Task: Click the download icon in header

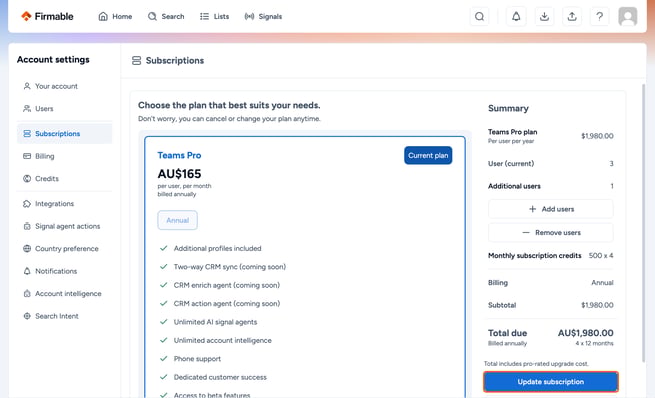Action: click(544, 16)
